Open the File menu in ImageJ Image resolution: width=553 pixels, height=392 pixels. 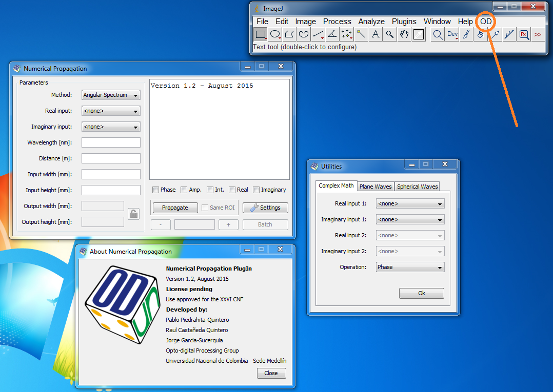tap(262, 22)
